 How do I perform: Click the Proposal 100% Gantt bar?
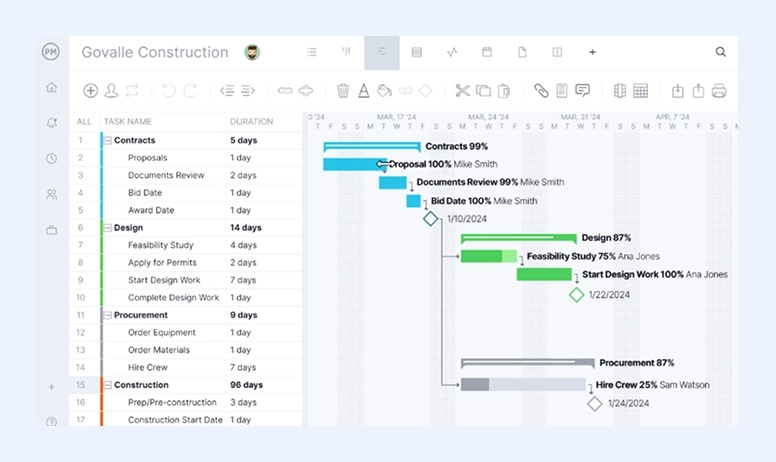tap(355, 164)
